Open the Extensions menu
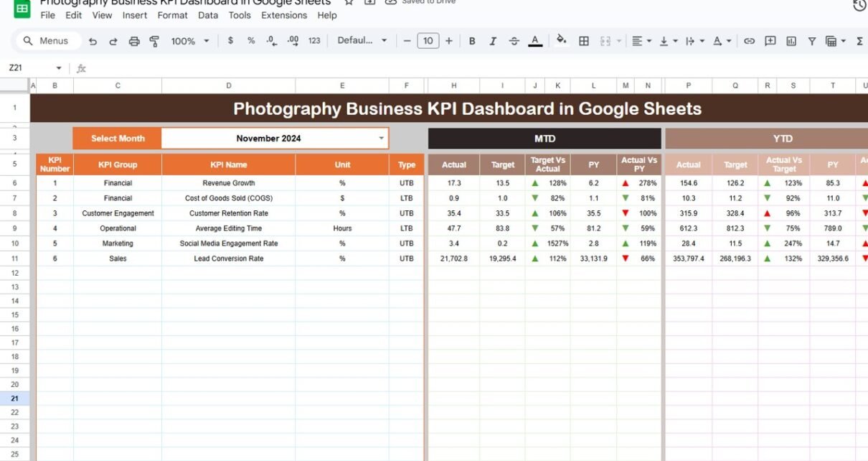The width and height of the screenshot is (868, 461). pos(285,15)
